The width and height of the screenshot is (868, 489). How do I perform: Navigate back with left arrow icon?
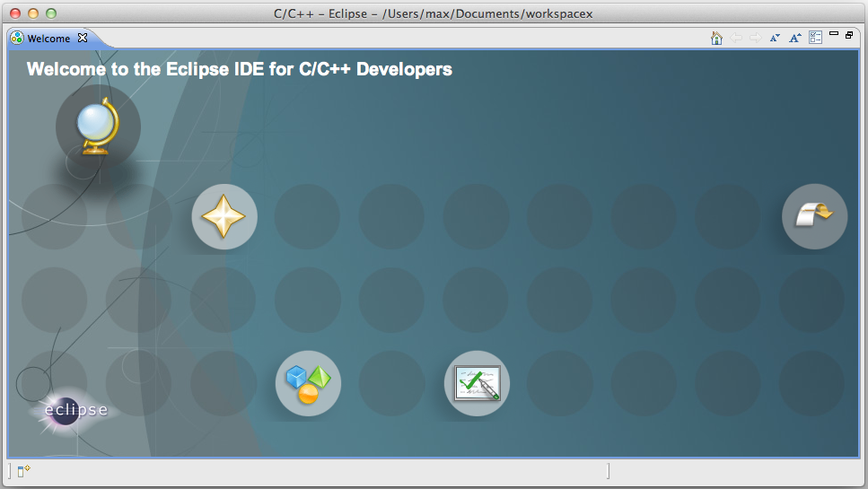(736, 38)
